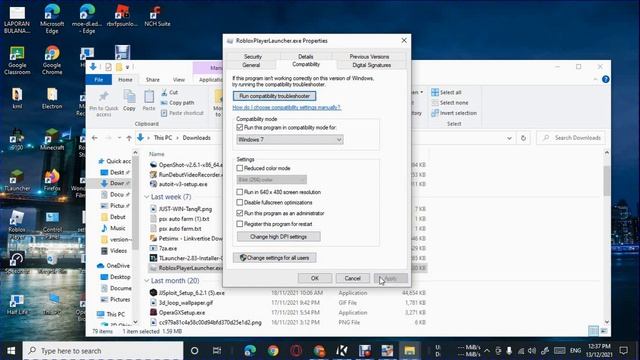Viewport: 640px width, 360px height.
Task: Click Explorer up directory arrow
Action: coord(129,138)
